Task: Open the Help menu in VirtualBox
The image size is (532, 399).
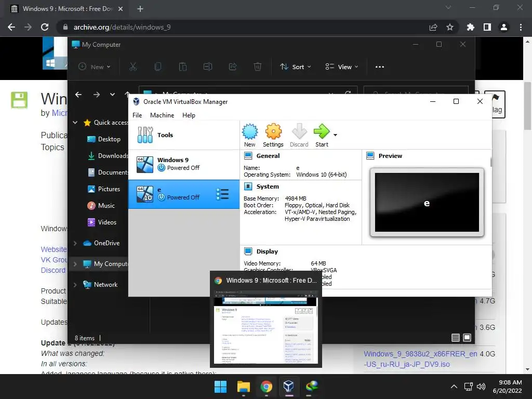Action: pyautogui.click(x=189, y=115)
